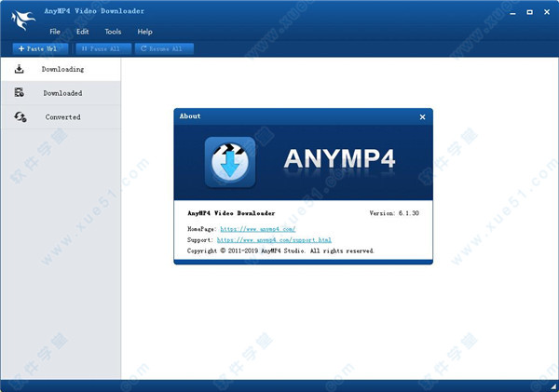Switch to the Downloaded tab
This screenshot has width=559, height=392.
(61, 93)
